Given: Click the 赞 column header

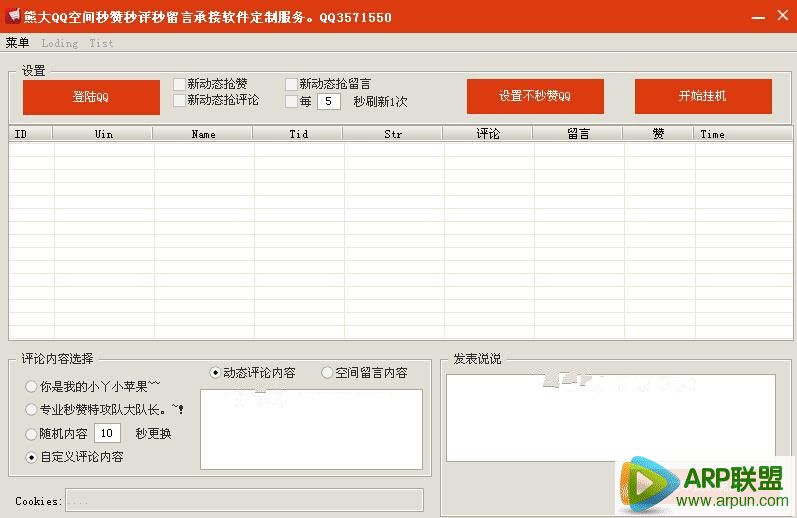Looking at the screenshot, I should (658, 134).
